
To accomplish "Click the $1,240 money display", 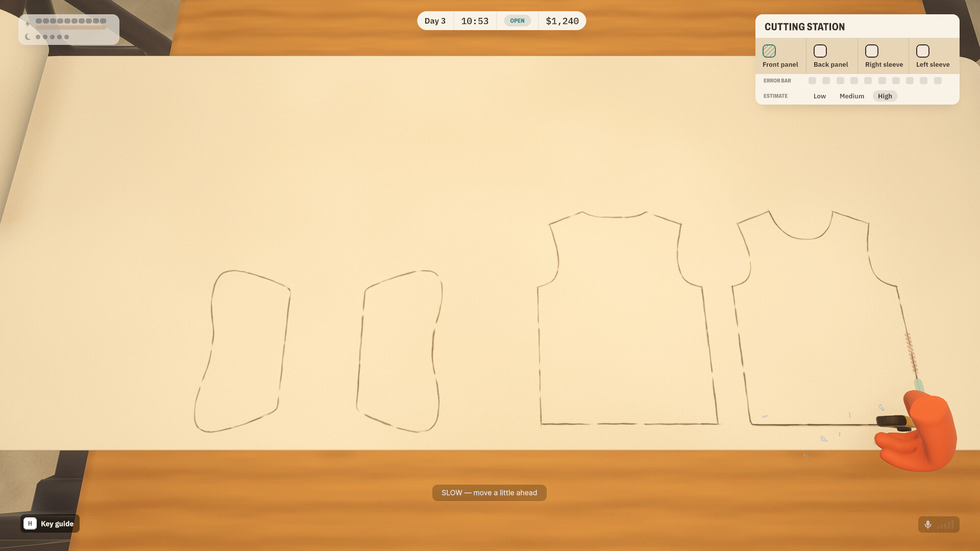I will click(x=562, y=21).
